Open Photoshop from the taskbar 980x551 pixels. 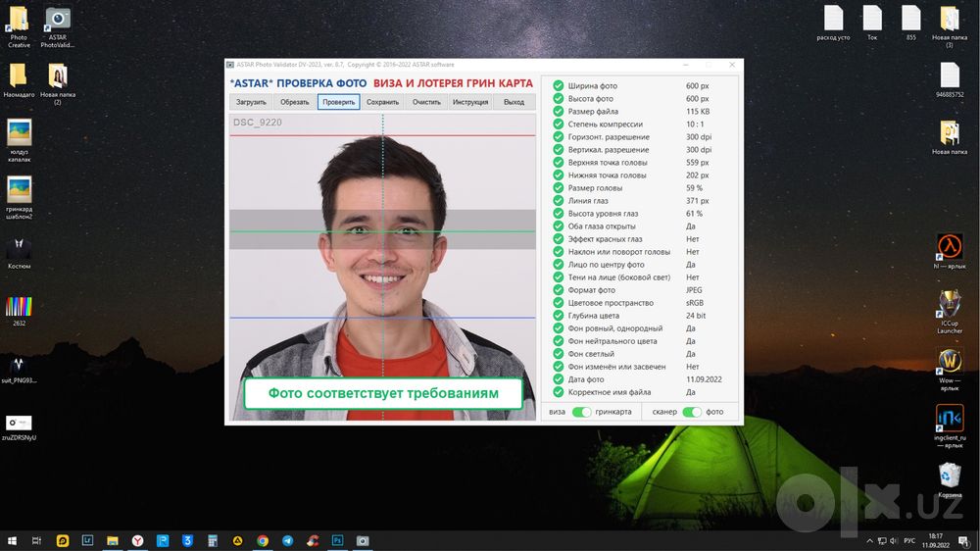click(337, 541)
